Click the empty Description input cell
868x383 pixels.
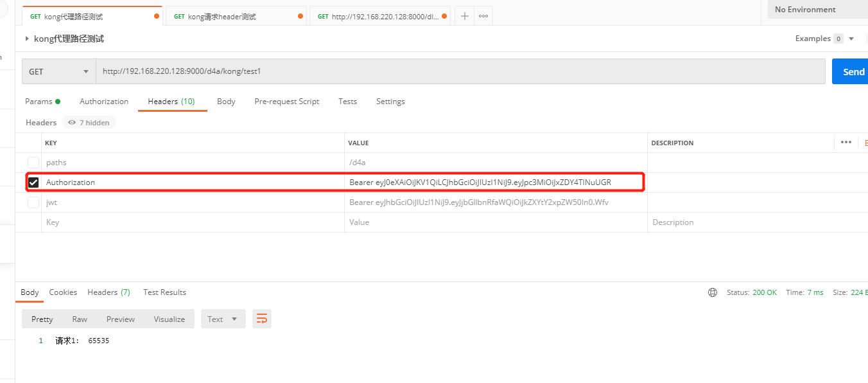pos(758,222)
